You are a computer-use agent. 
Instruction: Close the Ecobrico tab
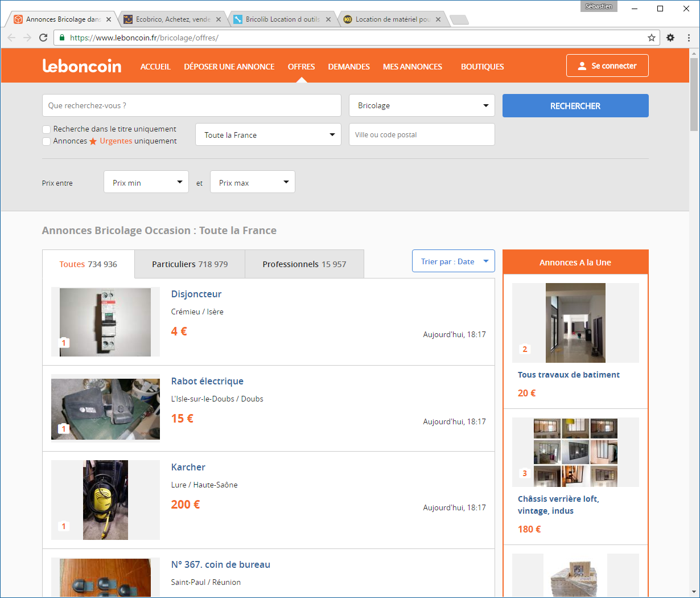(219, 19)
